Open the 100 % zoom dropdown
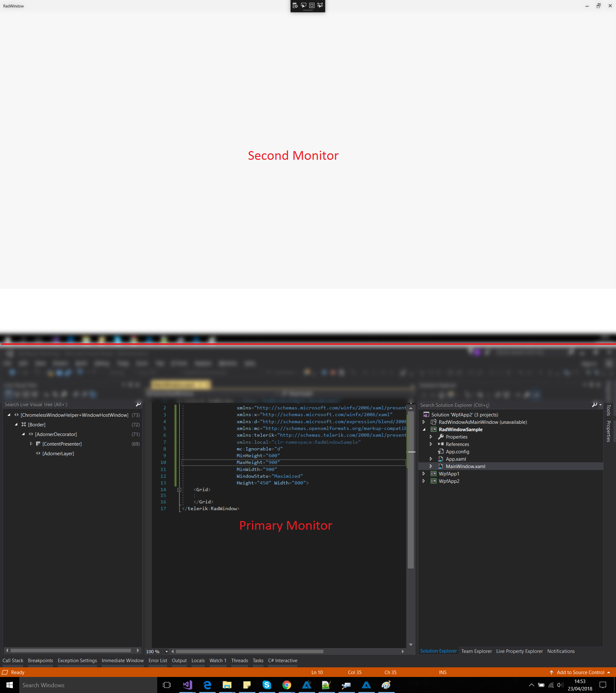The height and width of the screenshot is (693, 616). [167, 652]
